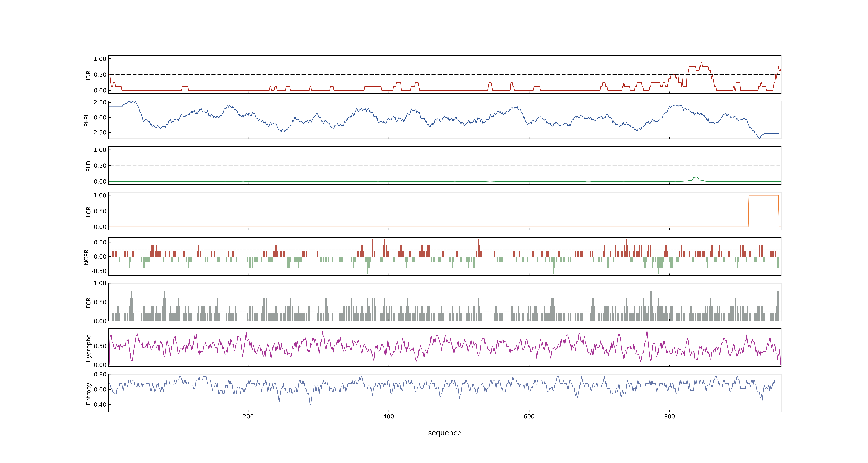
Task: Click the x-axis tick label 400
Action: click(388, 416)
